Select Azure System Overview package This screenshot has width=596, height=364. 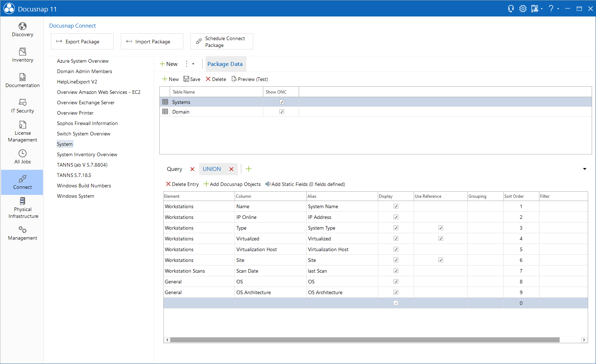(83, 61)
